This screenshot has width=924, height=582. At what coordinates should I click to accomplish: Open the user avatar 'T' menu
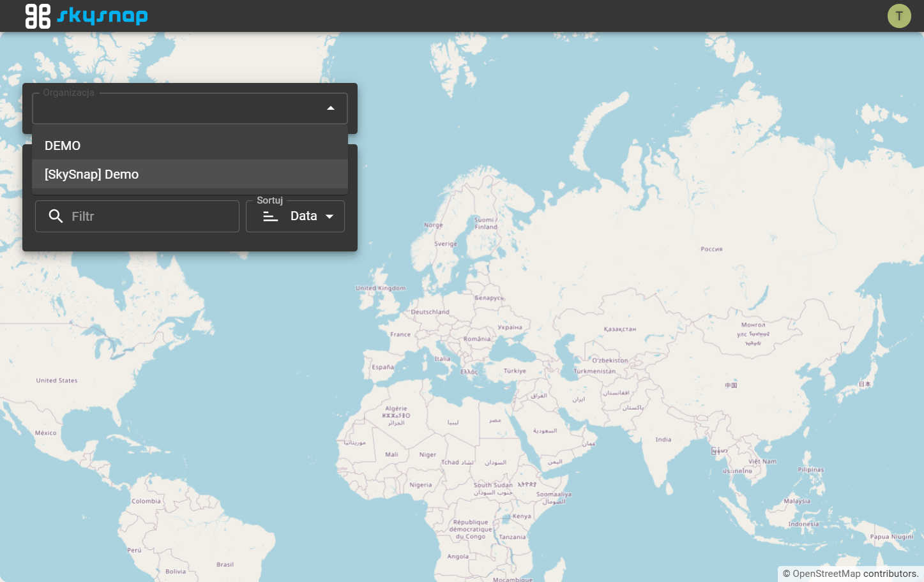coord(899,16)
